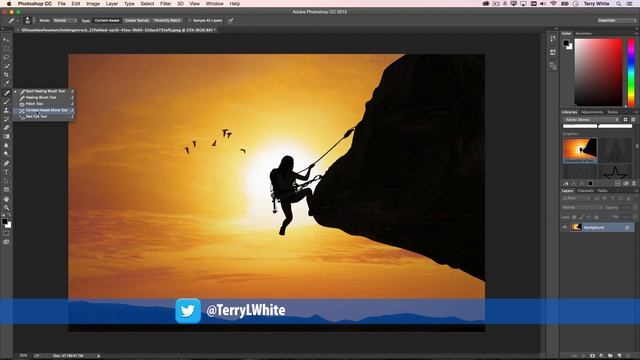Toggle Quick Mask mode icon
Viewport: 640px width, 360px height.
click(6, 233)
